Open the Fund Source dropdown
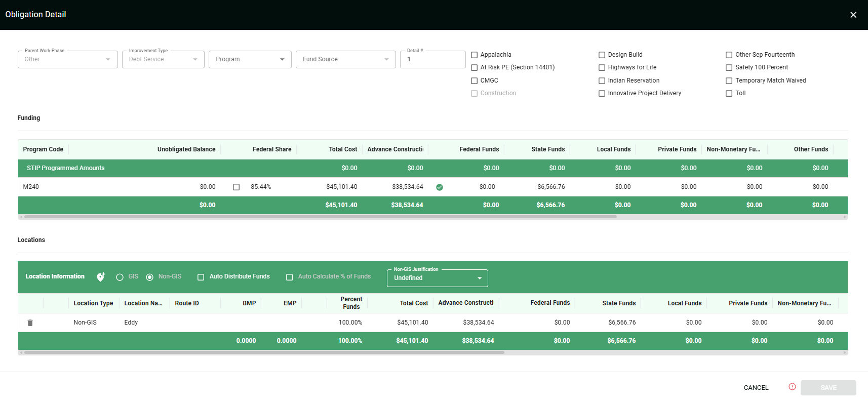The height and width of the screenshot is (402, 868). point(346,59)
